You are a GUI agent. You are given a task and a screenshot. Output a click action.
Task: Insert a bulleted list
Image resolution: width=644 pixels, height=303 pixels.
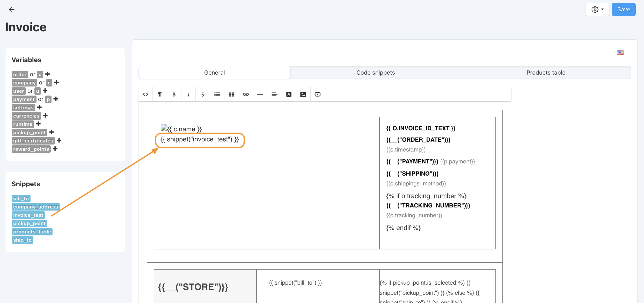[x=217, y=94]
